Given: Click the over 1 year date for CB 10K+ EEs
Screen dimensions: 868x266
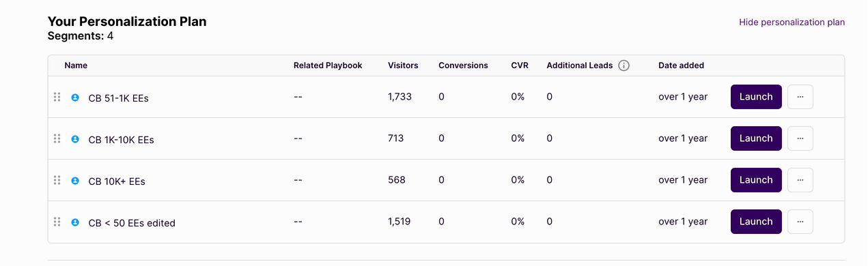Looking at the screenshot, I should pyautogui.click(x=683, y=180).
